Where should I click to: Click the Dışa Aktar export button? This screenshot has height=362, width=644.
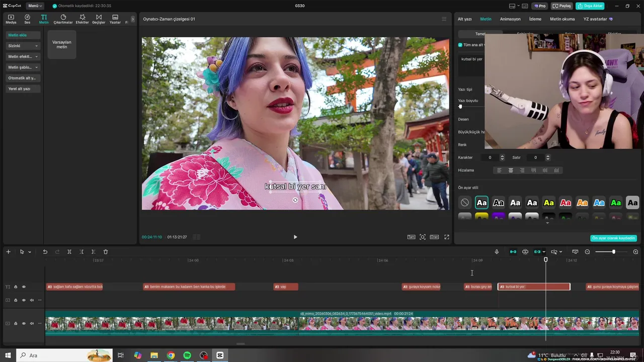point(590,6)
